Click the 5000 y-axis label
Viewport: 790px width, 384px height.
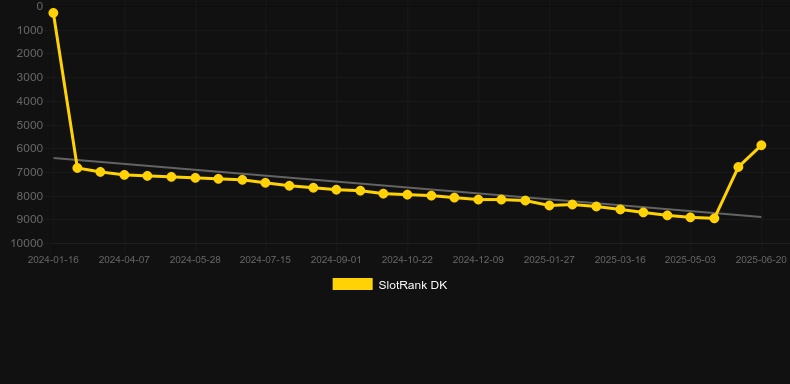31,125
